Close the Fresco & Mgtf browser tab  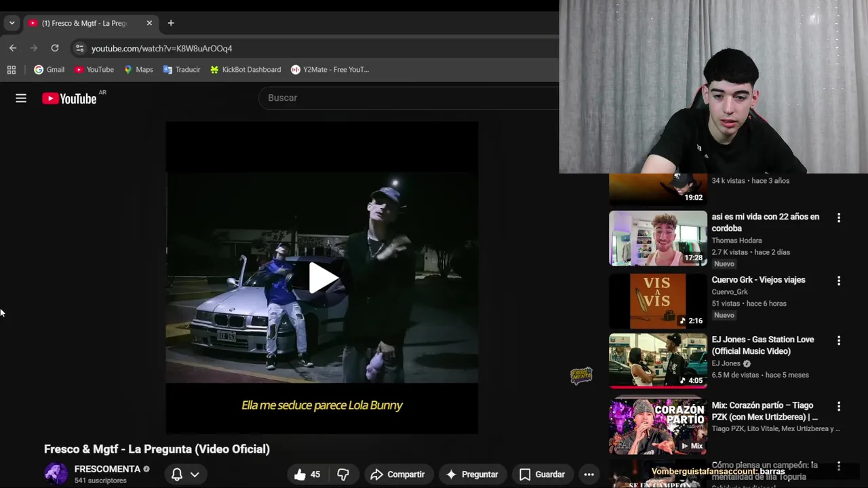coord(149,23)
